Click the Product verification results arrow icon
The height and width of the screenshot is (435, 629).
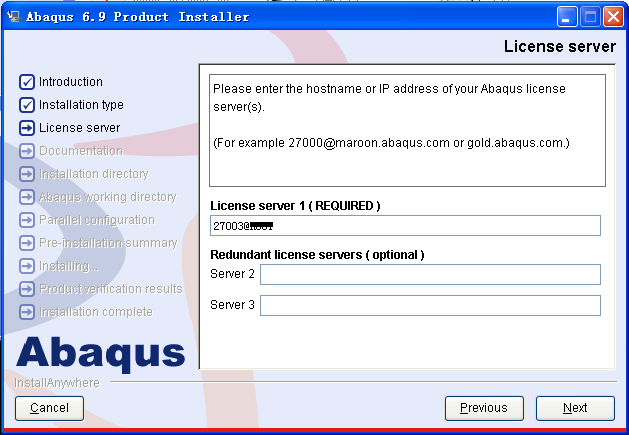27,289
